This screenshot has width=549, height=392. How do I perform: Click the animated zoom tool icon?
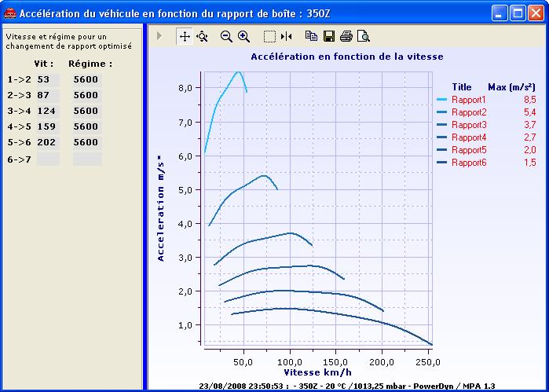coord(202,36)
